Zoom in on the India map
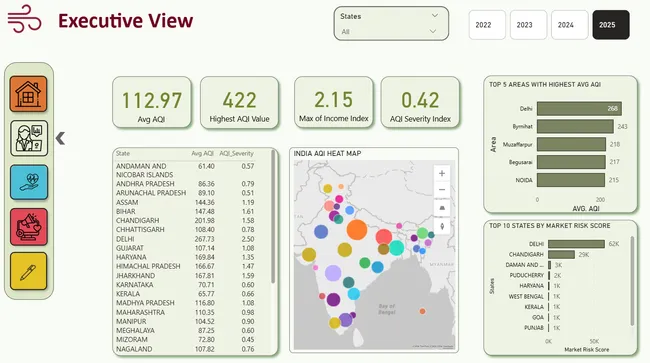The width and height of the screenshot is (650, 363). pos(442,174)
